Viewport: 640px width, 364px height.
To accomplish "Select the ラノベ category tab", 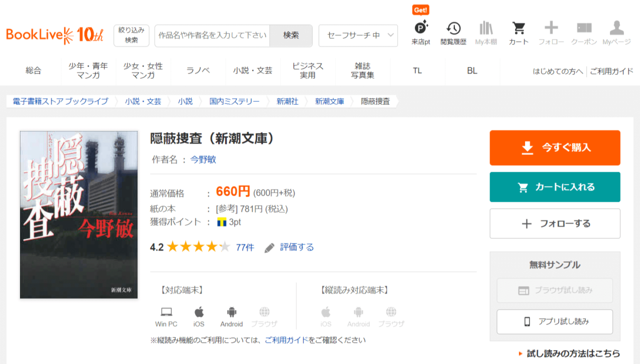I will (x=198, y=71).
